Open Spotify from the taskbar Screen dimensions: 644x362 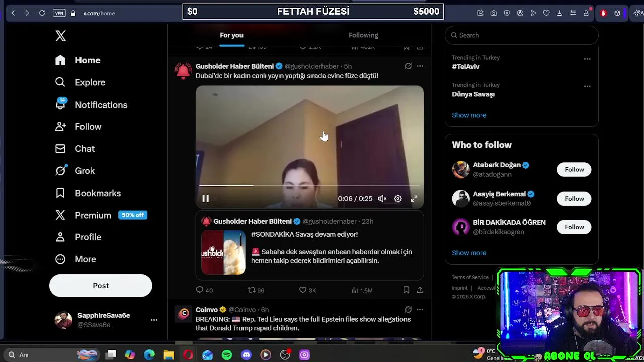point(227,355)
